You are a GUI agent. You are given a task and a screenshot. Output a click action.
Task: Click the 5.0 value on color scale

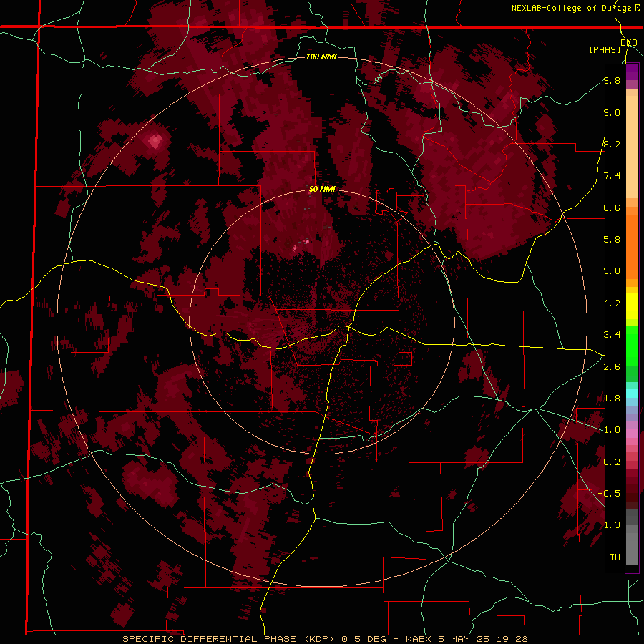(x=612, y=271)
